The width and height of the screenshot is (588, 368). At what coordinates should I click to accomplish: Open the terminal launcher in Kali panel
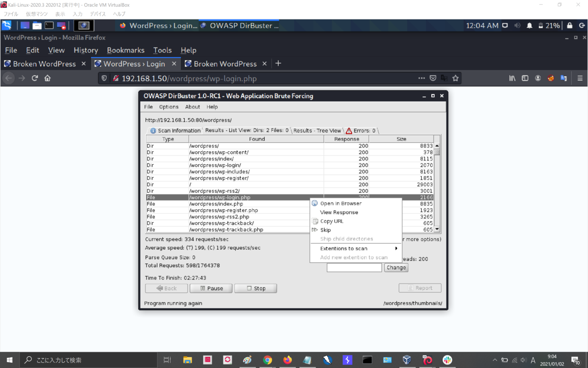click(x=49, y=26)
